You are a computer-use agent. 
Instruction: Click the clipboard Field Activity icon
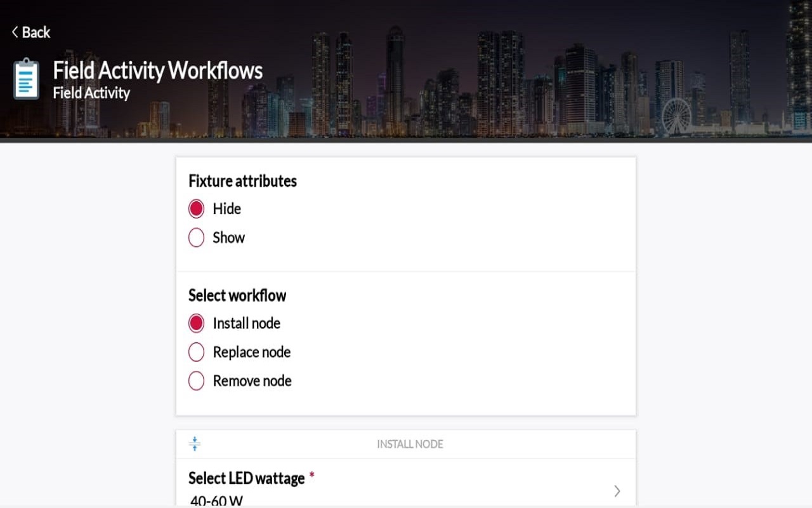pos(26,79)
